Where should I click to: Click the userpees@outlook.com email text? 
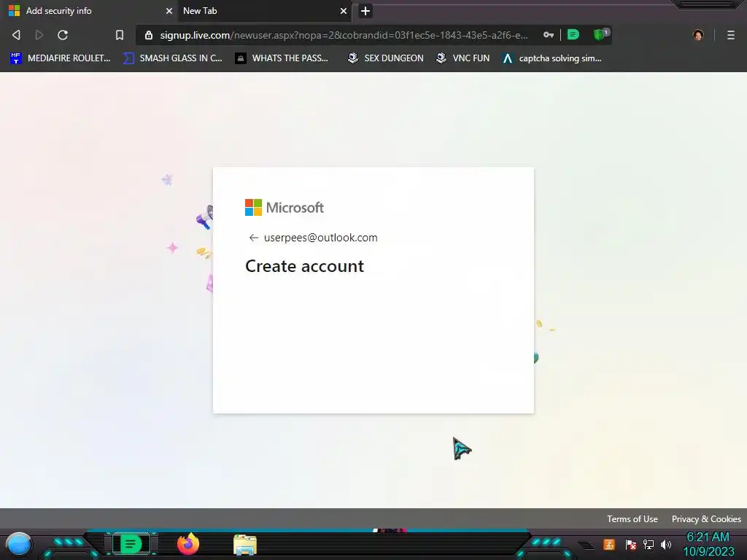[321, 238]
